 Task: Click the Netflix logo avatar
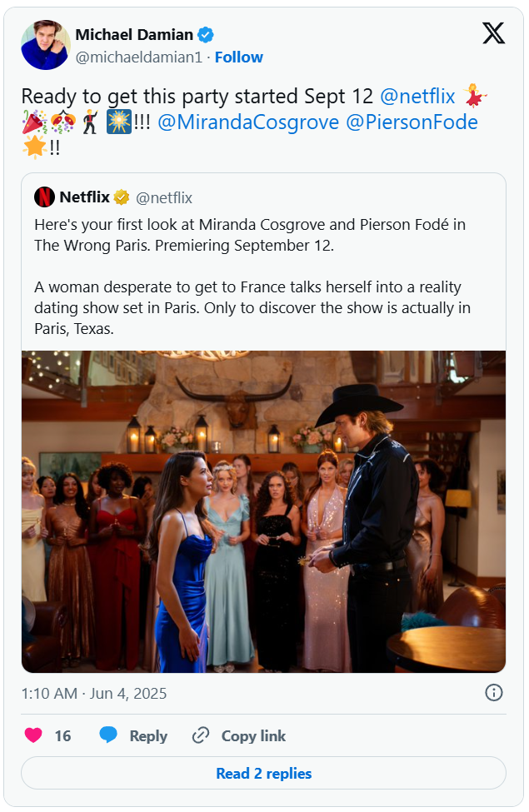point(44,197)
